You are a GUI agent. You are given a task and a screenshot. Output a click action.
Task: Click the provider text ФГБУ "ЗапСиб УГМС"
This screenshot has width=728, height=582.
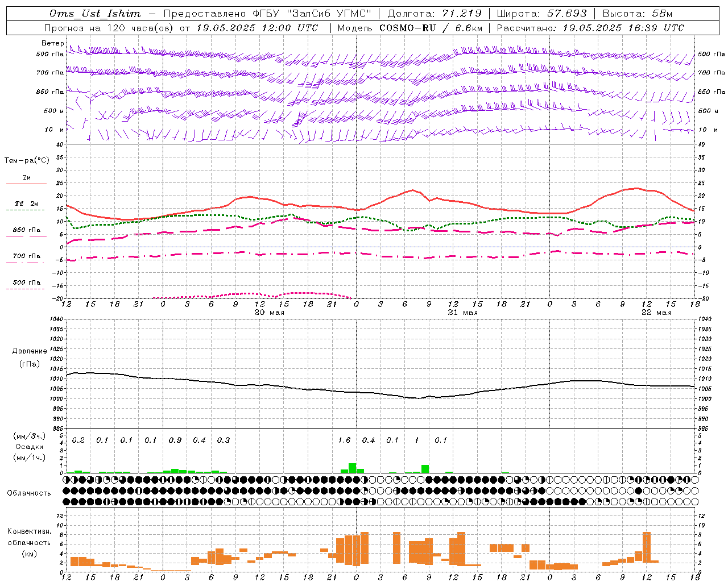pos(311,14)
